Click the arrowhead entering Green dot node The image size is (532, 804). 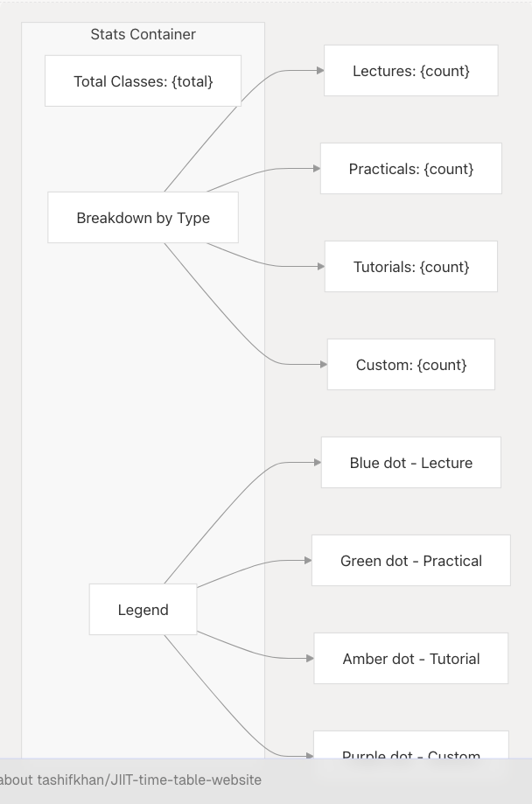[307, 561]
